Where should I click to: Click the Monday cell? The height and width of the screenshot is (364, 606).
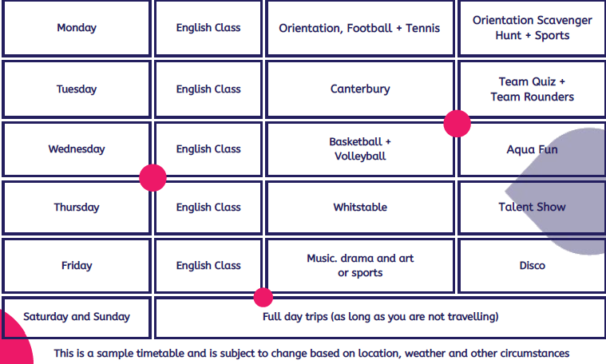(x=77, y=28)
